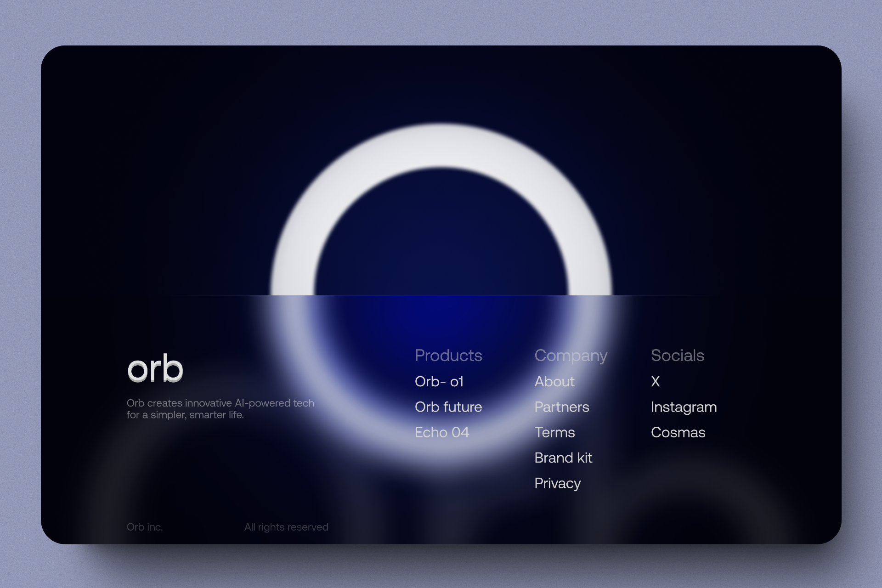Open the X social link

coord(655,381)
